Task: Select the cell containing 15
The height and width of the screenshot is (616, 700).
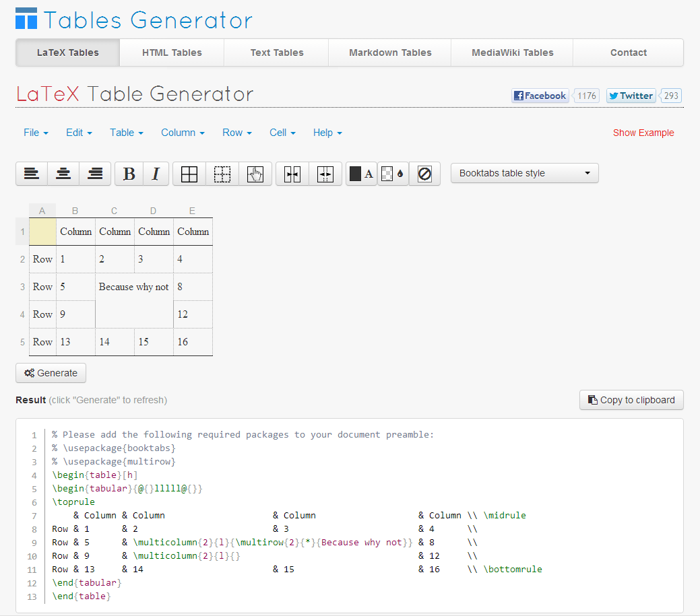Action: [x=154, y=342]
